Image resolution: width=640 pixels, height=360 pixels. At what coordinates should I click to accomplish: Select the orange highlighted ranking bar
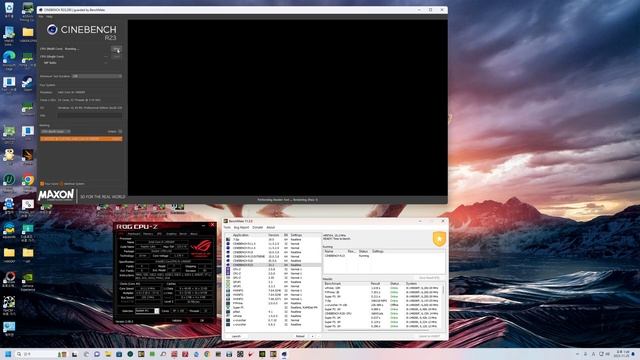tap(81, 139)
